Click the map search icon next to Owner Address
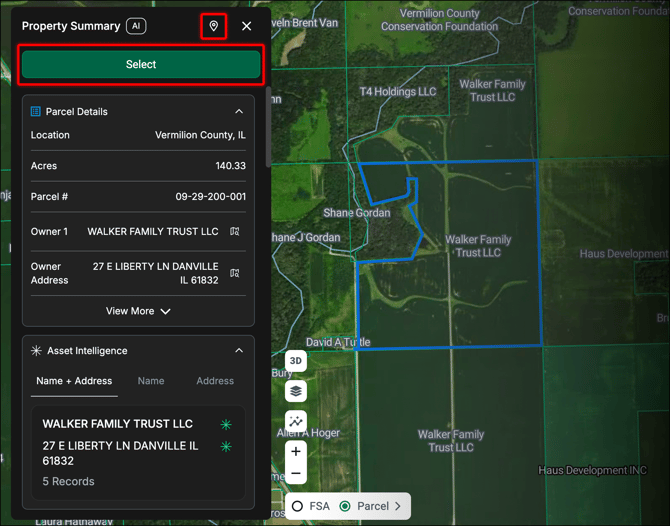The image size is (670, 526). point(235,273)
